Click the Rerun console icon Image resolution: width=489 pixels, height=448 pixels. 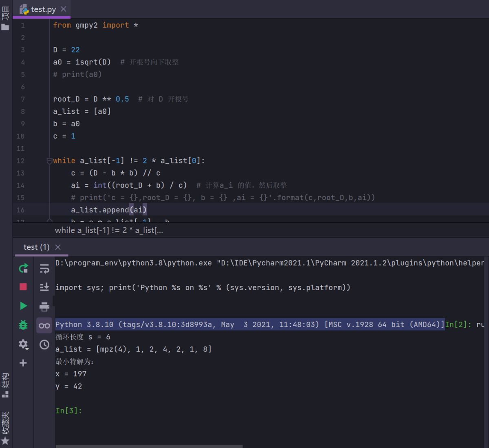tap(23, 268)
